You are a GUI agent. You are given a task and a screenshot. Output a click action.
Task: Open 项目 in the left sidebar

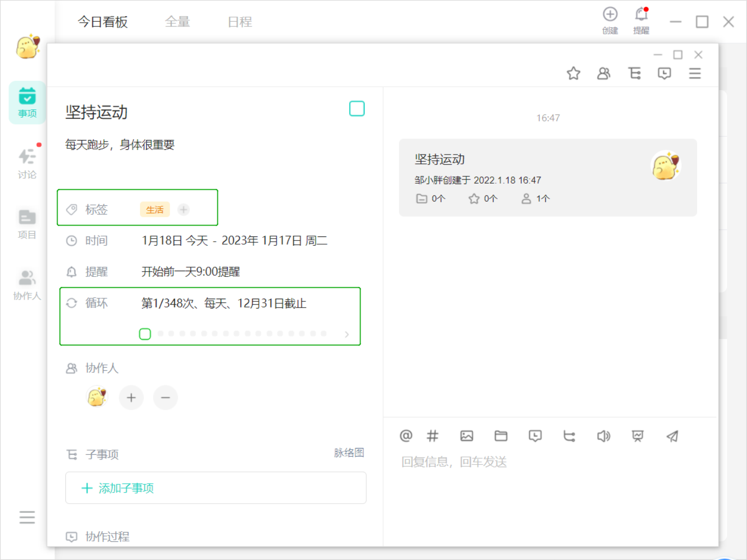[27, 223]
